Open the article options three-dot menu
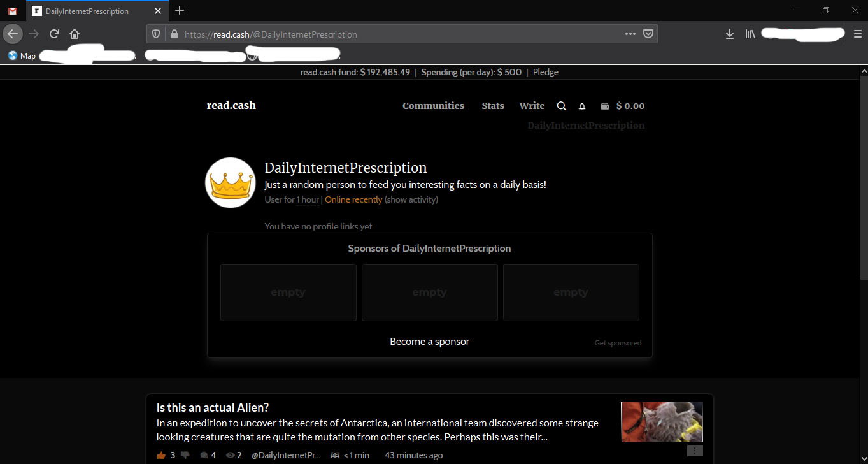Image resolution: width=868 pixels, height=464 pixels. tap(695, 451)
